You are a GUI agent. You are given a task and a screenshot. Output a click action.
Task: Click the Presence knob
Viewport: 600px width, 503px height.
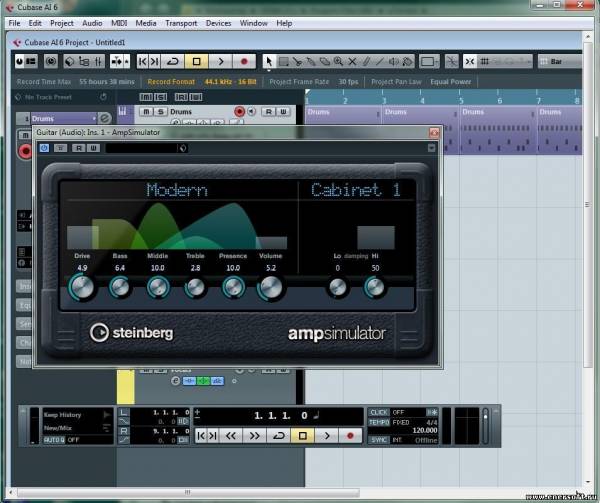[233, 287]
